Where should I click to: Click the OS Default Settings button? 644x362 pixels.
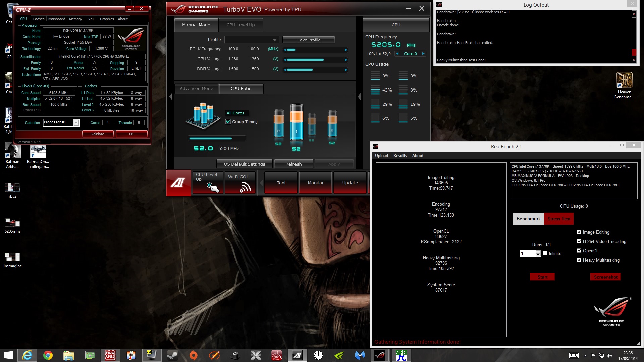point(244,164)
